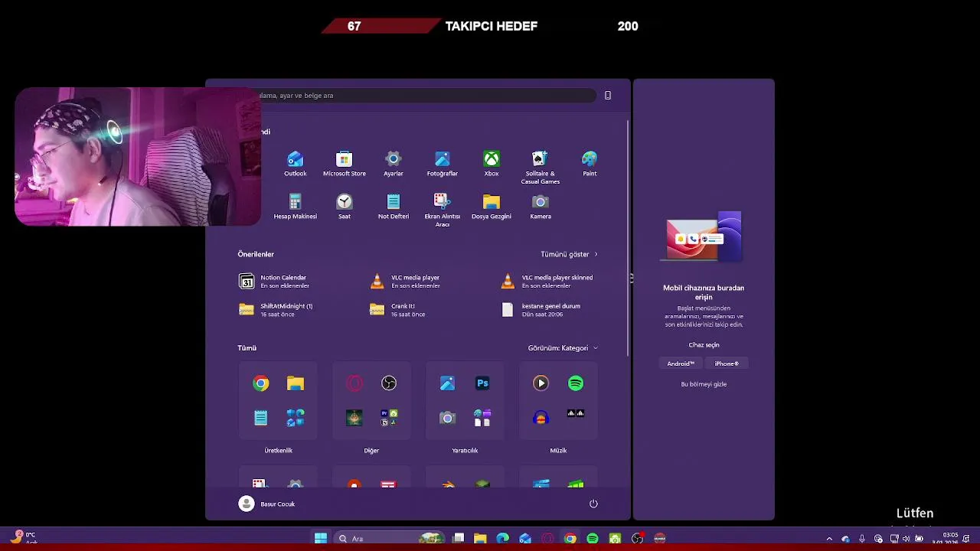Viewport: 980px width, 551px height.
Task: Open the Fotoğraflar app
Action: [442, 164]
